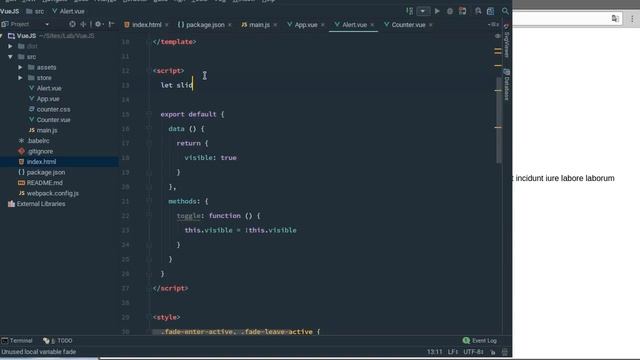Click the External Libraries node
This screenshot has width=640, height=360.
[41, 204]
